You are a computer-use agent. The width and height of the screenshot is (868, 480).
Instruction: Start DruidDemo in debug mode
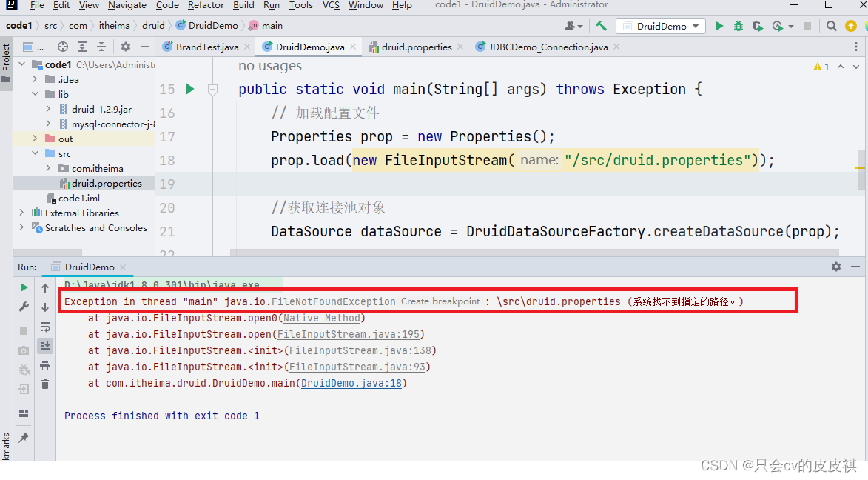(x=738, y=25)
